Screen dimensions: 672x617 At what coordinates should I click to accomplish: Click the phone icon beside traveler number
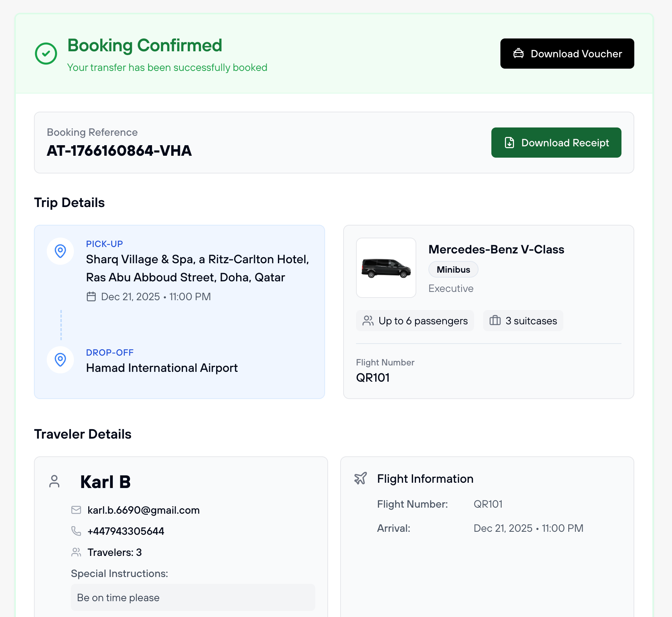(x=76, y=531)
